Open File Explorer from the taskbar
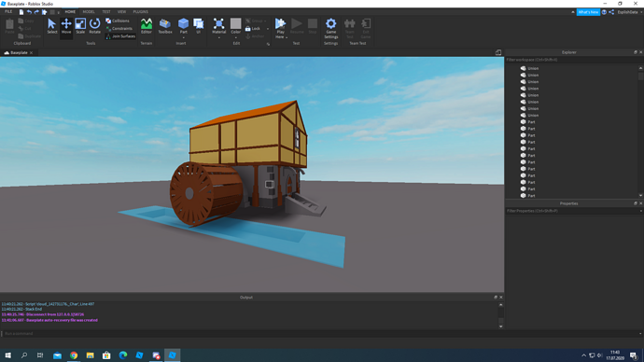644x362 pixels. click(90, 355)
